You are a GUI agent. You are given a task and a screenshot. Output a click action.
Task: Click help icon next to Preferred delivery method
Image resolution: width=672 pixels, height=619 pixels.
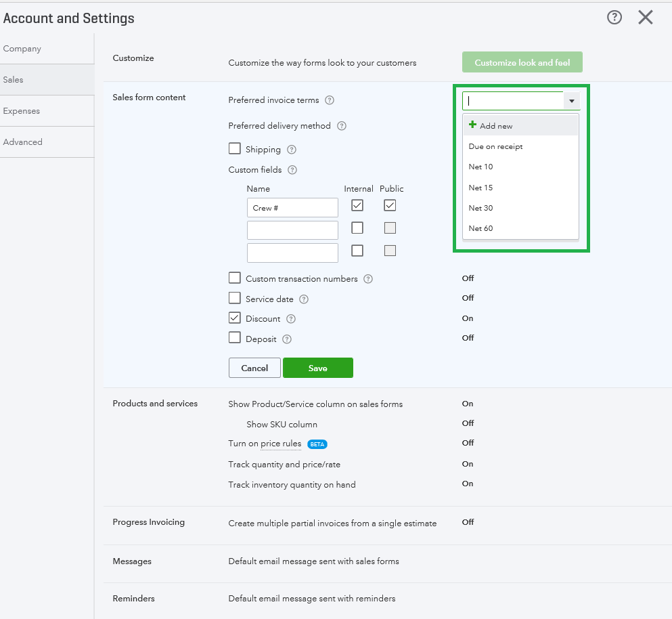[x=342, y=126]
